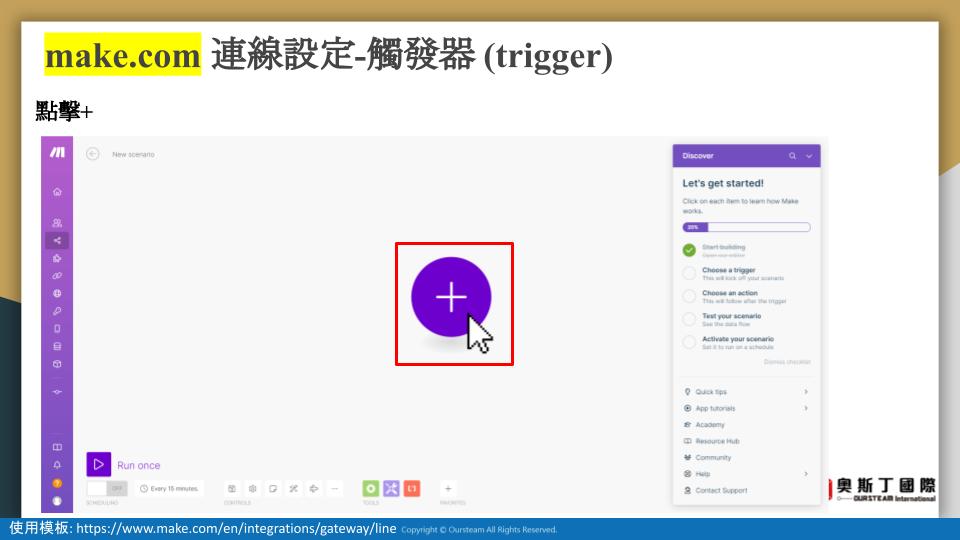Click the Choose a trigger text
Image resolution: width=960 pixels, height=540 pixels.
point(729,270)
